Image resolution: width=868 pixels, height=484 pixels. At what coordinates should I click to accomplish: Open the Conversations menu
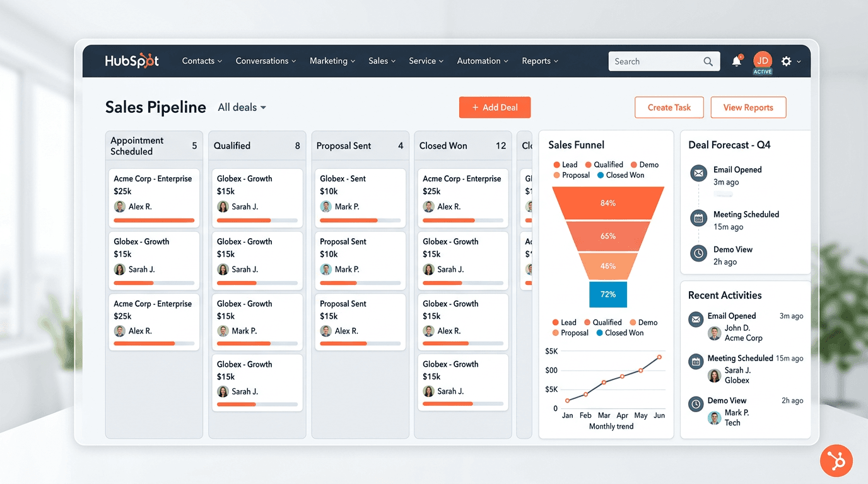266,61
